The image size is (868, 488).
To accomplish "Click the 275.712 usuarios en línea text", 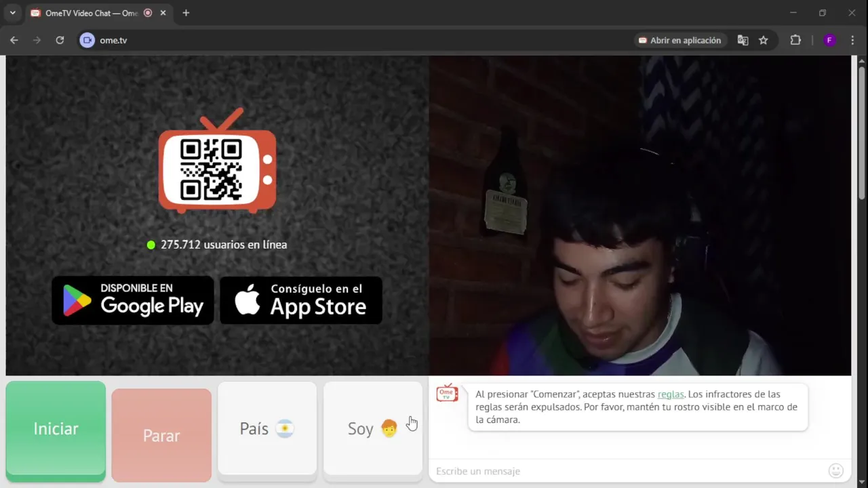I will (x=224, y=245).
